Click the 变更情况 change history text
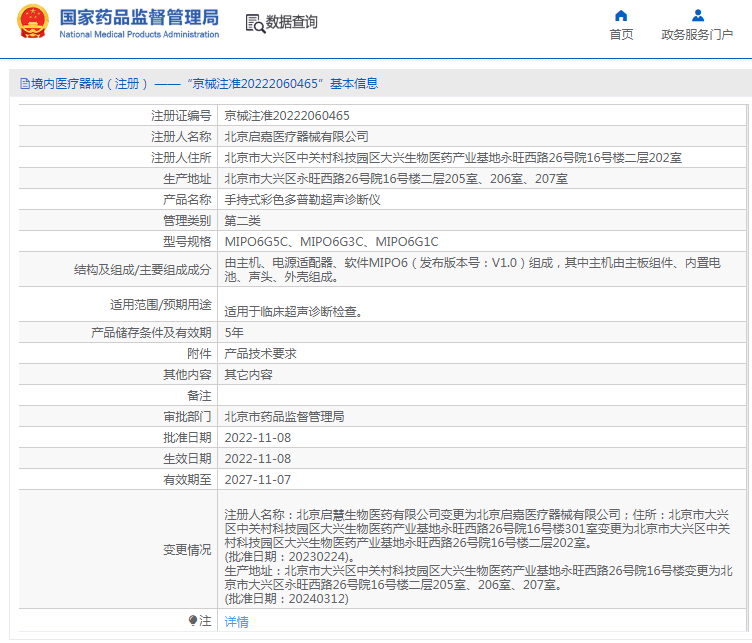 (478, 557)
